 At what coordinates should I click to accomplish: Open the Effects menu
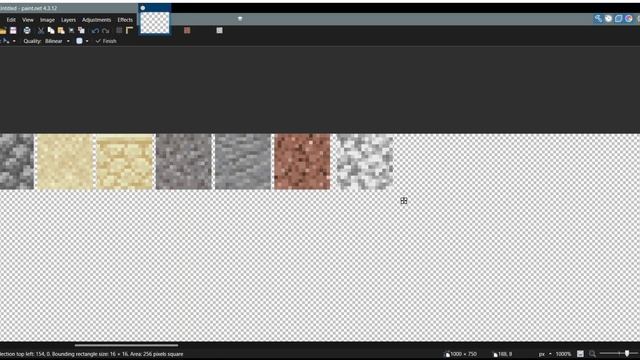(125, 20)
